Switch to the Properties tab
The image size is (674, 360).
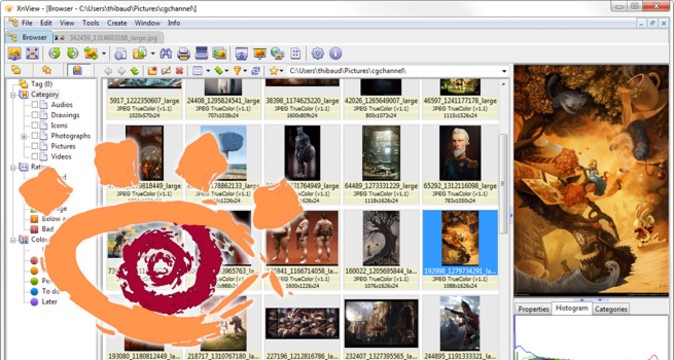point(533,309)
